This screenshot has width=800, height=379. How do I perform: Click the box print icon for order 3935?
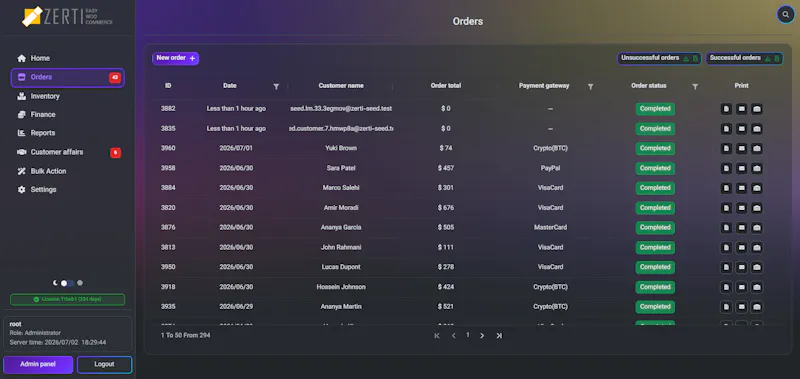coord(757,307)
